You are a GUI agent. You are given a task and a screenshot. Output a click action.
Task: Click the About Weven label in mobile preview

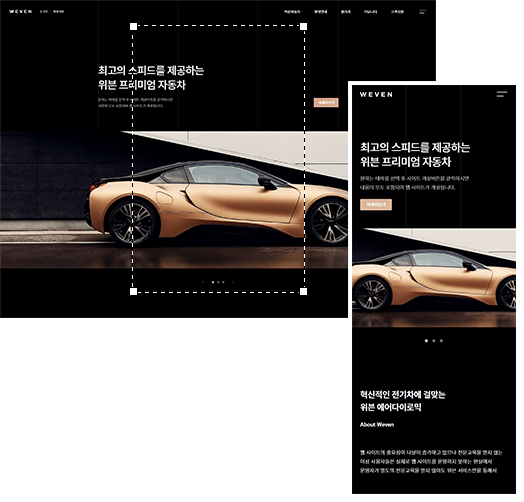point(377,424)
